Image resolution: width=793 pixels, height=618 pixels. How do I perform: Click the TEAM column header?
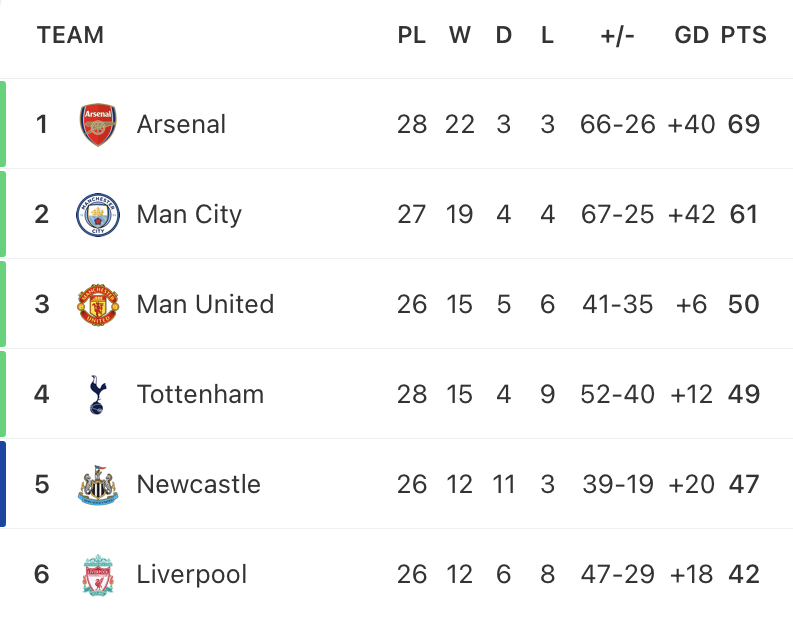[70, 35]
